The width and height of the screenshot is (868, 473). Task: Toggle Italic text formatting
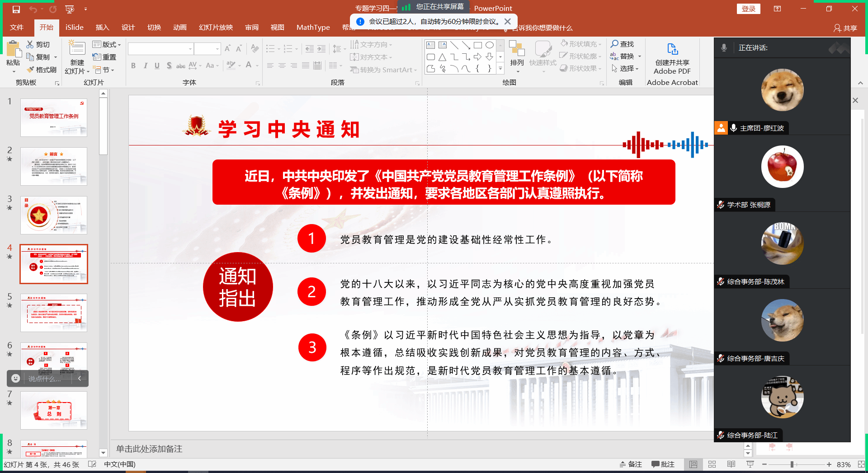point(145,66)
